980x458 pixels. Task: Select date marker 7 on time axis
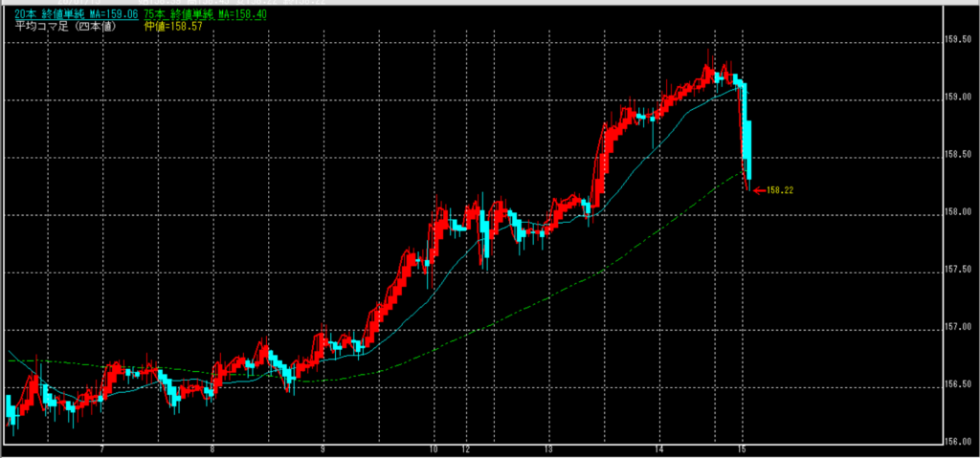pyautogui.click(x=101, y=449)
